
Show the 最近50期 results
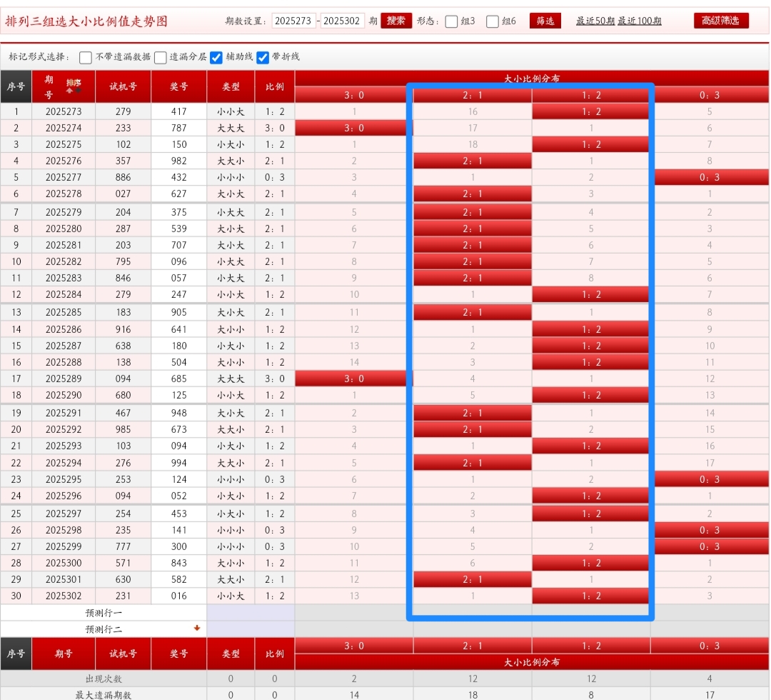[595, 21]
